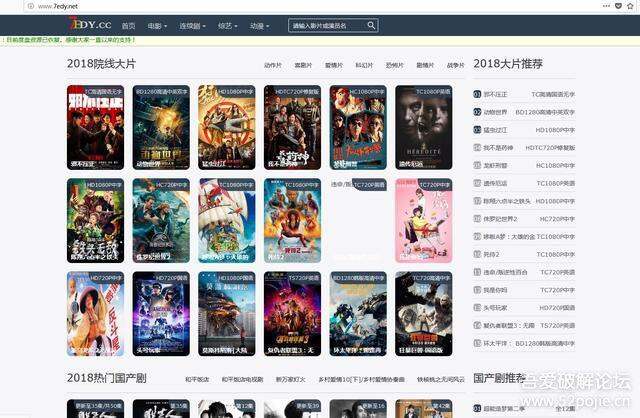Viewport: 640px width, 418px height.
Task: Open the pink 我是你妈 poster
Action: (424, 220)
